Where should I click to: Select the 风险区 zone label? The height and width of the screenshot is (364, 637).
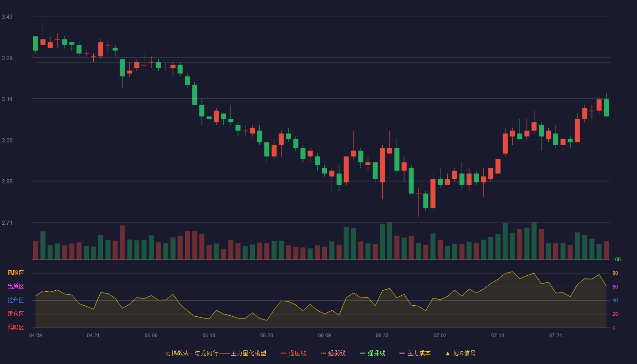point(15,273)
